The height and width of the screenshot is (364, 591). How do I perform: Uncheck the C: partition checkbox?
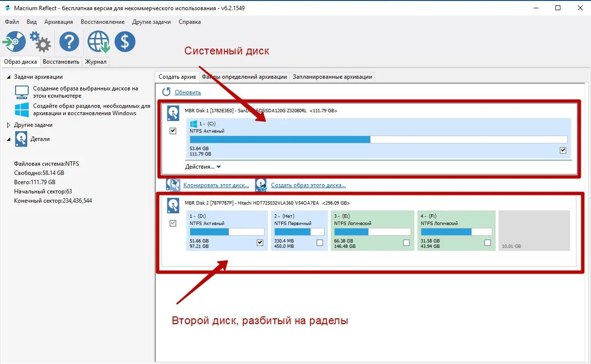coord(563,150)
